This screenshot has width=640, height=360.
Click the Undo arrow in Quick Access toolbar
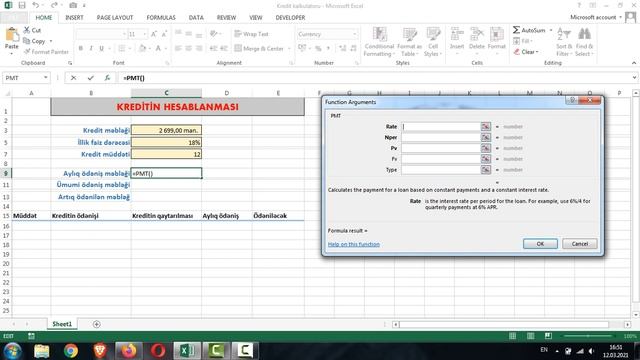pyautogui.click(x=36, y=5)
